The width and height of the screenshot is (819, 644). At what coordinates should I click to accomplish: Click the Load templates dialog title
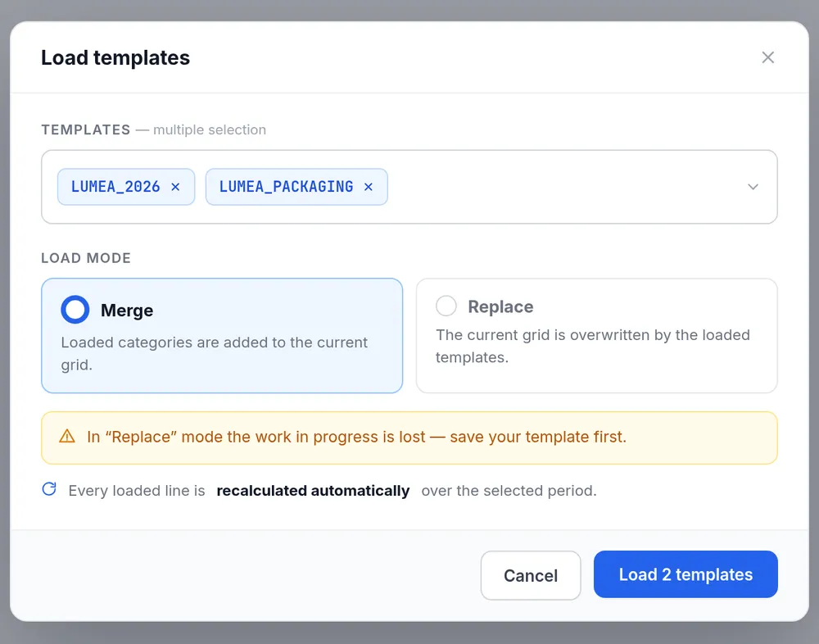[115, 57]
